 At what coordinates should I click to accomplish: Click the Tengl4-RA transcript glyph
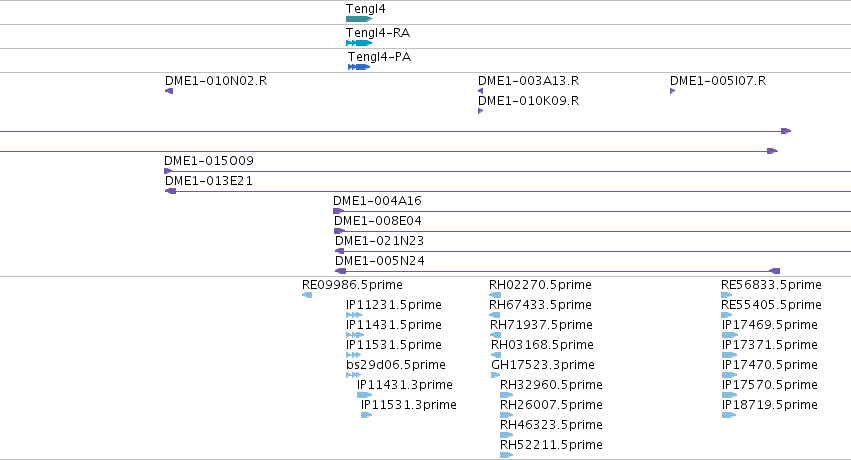point(359,43)
